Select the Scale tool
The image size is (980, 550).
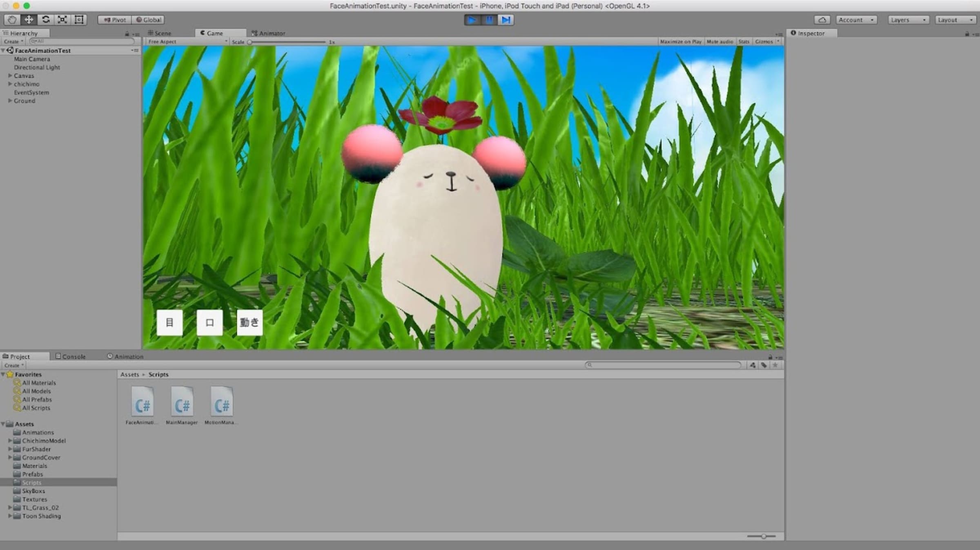point(62,20)
